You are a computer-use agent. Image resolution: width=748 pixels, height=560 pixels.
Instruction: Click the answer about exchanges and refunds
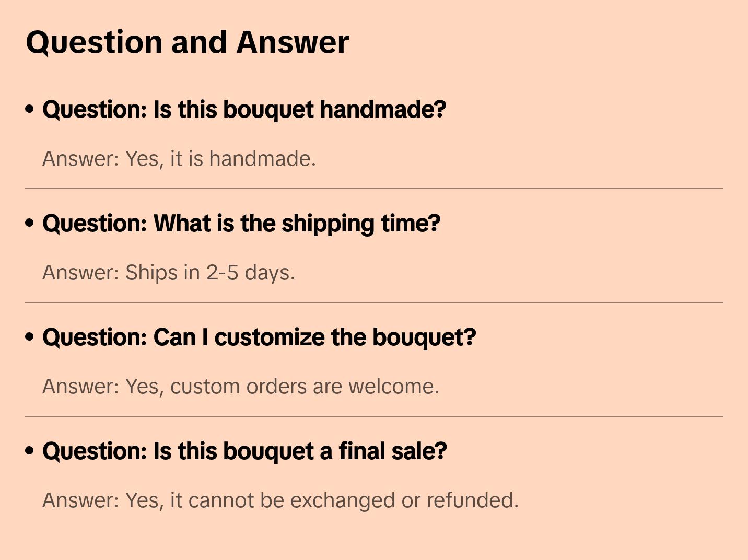click(x=280, y=500)
